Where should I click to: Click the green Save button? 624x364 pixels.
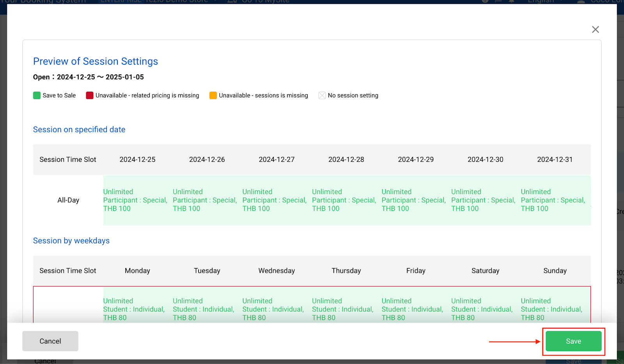tap(573, 341)
